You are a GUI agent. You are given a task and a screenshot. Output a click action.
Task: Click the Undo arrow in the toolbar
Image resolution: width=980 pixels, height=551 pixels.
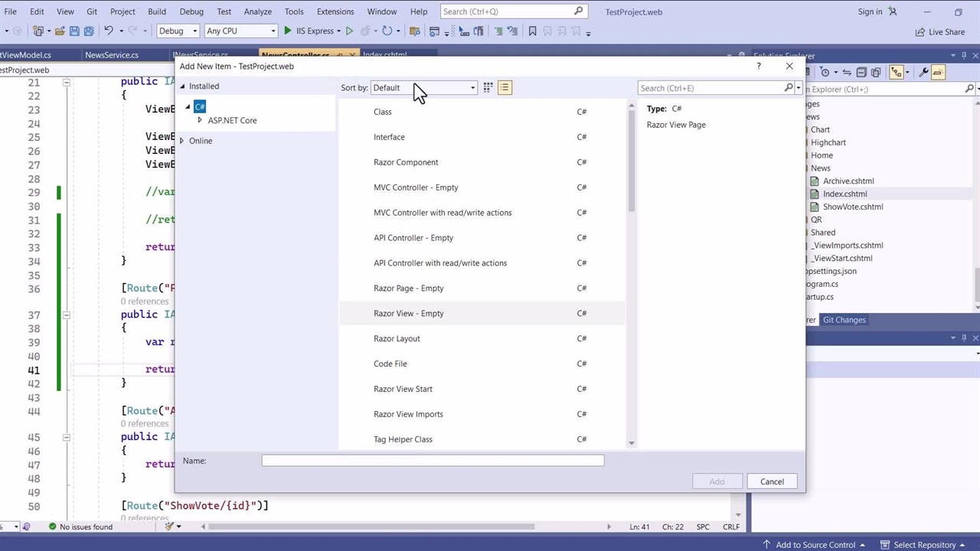coord(109,31)
